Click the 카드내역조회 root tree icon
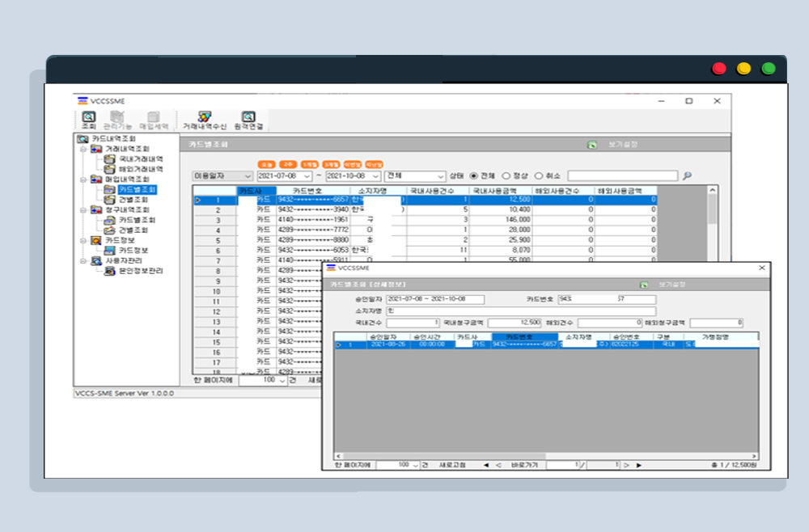The width and height of the screenshot is (809, 532). (x=83, y=139)
